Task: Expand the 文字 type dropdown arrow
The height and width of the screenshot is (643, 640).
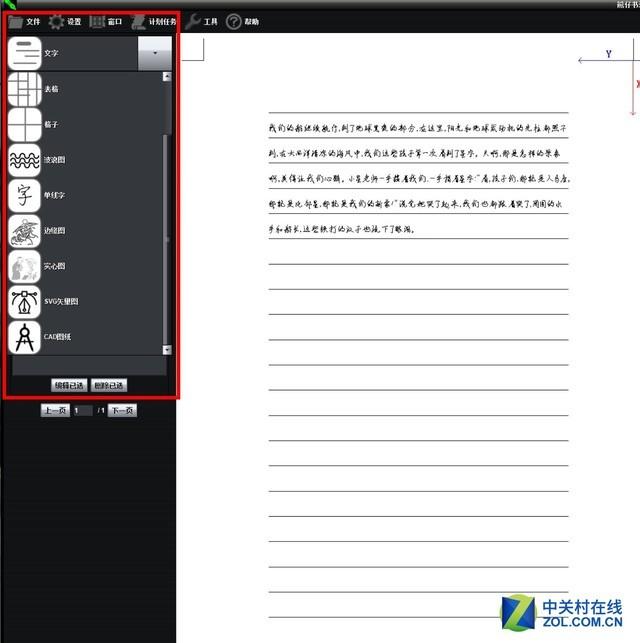Action: tap(154, 53)
